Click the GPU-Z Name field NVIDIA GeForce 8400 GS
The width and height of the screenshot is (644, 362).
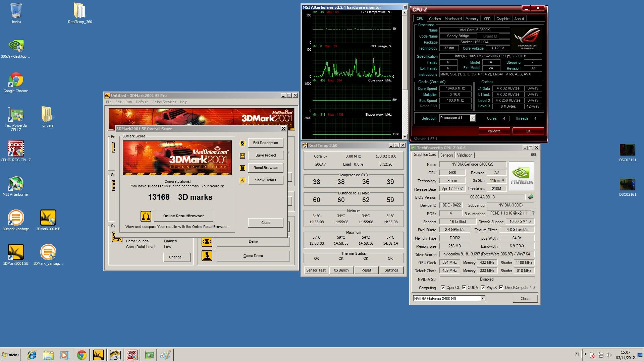473,164
